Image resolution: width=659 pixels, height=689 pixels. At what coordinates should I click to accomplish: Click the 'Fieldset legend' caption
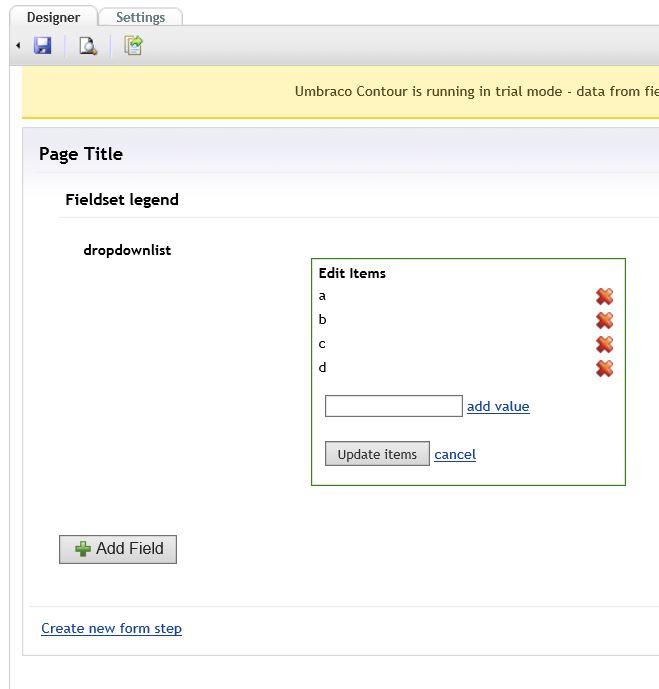click(122, 199)
